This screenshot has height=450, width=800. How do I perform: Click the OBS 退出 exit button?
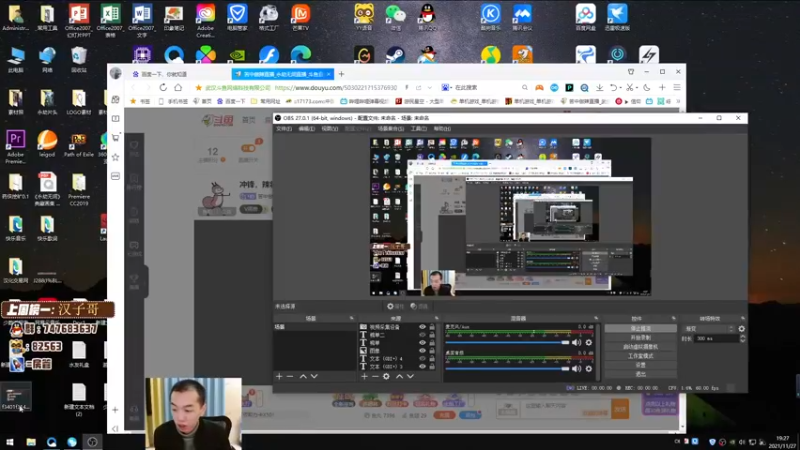point(641,374)
